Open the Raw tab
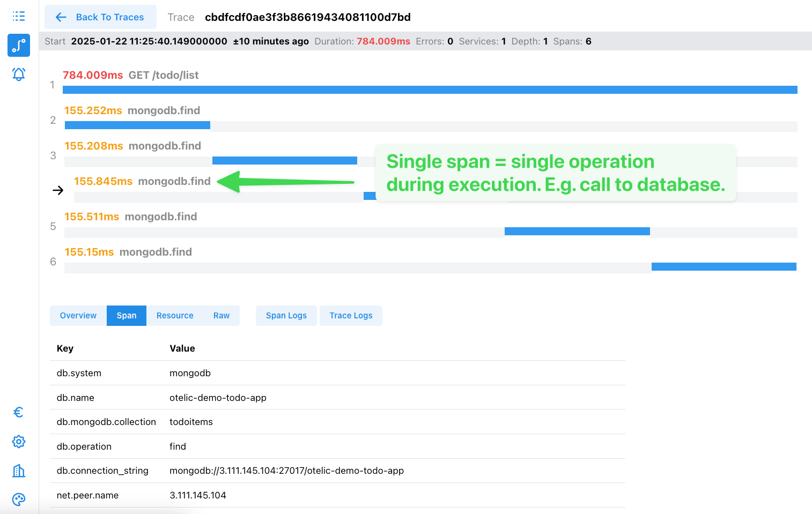This screenshot has width=812, height=514. click(222, 316)
